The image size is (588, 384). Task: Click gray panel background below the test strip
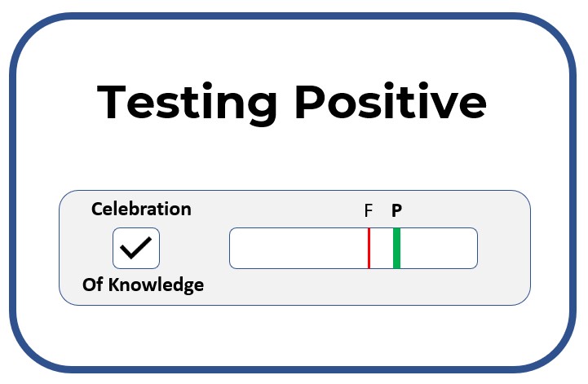[x=353, y=287]
